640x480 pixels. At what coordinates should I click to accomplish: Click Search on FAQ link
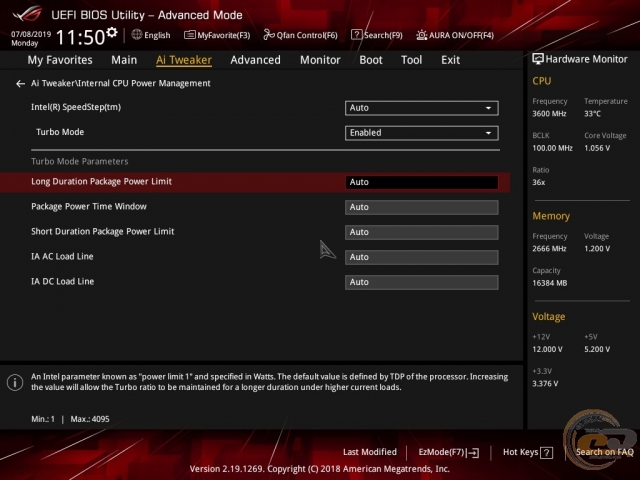pyautogui.click(x=605, y=452)
